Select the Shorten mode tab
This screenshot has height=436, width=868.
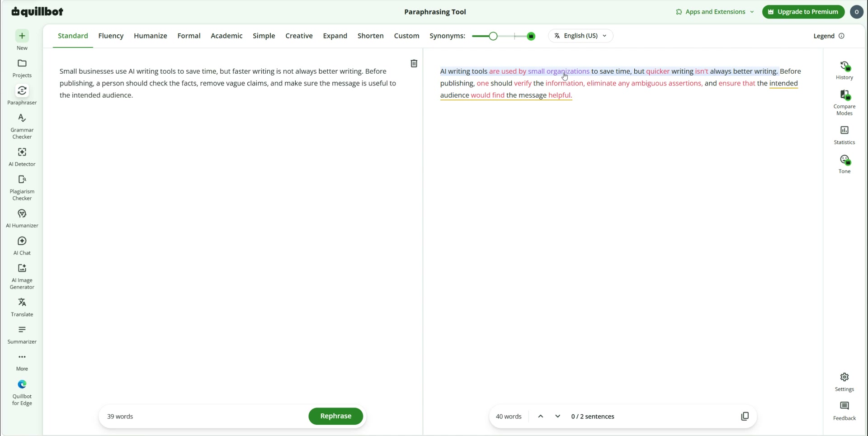[x=370, y=36]
